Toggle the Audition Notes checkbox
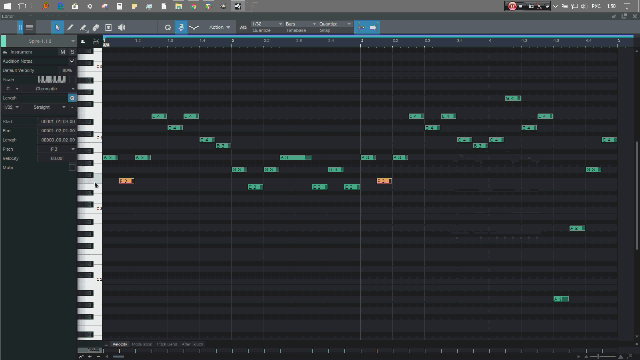 click(x=72, y=61)
